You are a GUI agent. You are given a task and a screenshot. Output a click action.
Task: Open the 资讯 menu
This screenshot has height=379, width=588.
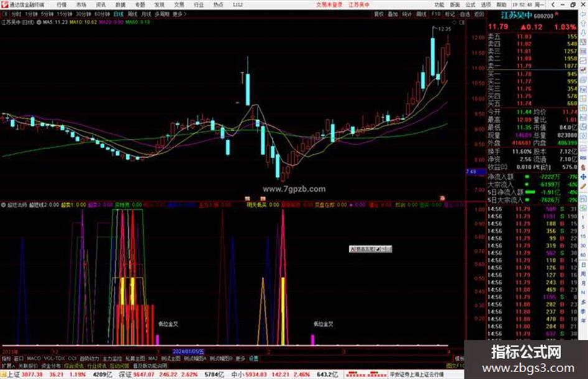tap(101, 5)
